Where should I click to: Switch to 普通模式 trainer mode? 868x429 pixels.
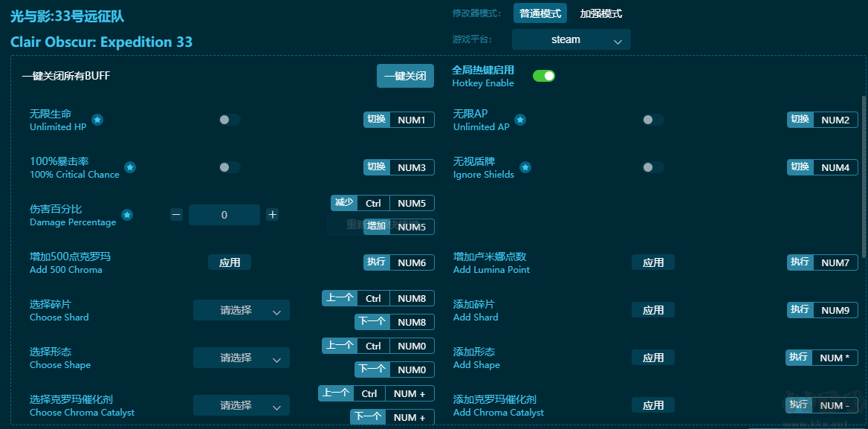tap(540, 13)
